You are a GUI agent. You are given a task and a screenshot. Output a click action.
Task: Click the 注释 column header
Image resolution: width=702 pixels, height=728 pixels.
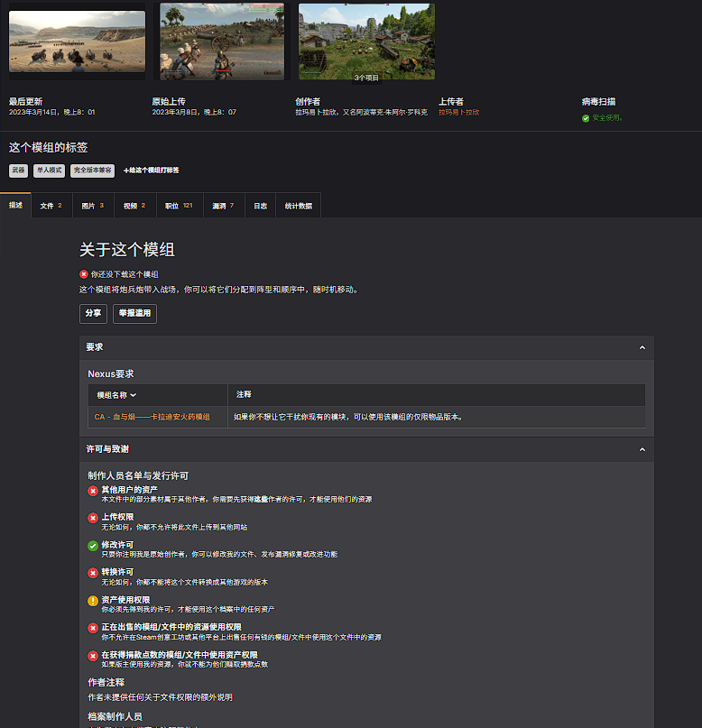244,394
